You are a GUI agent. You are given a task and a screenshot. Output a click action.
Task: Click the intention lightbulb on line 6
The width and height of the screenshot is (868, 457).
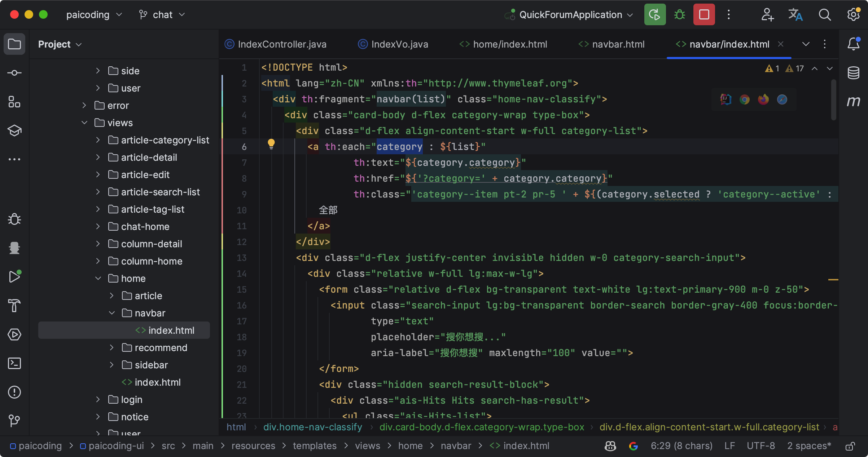(x=271, y=144)
